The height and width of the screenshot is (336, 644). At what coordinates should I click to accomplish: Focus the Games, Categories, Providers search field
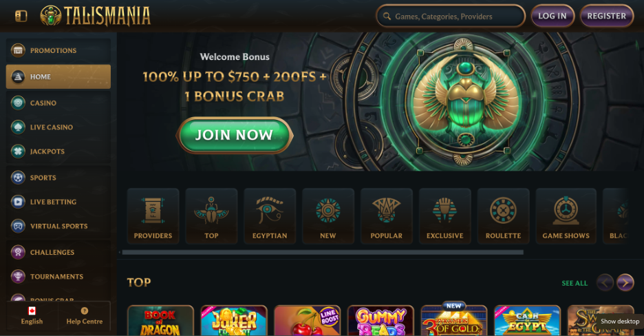[x=451, y=16]
